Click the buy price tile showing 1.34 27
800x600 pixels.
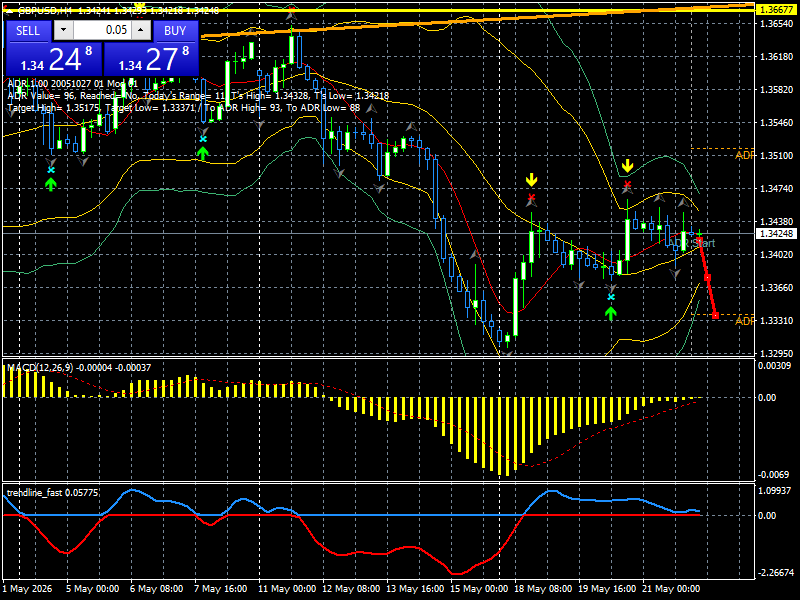pyautogui.click(x=151, y=59)
